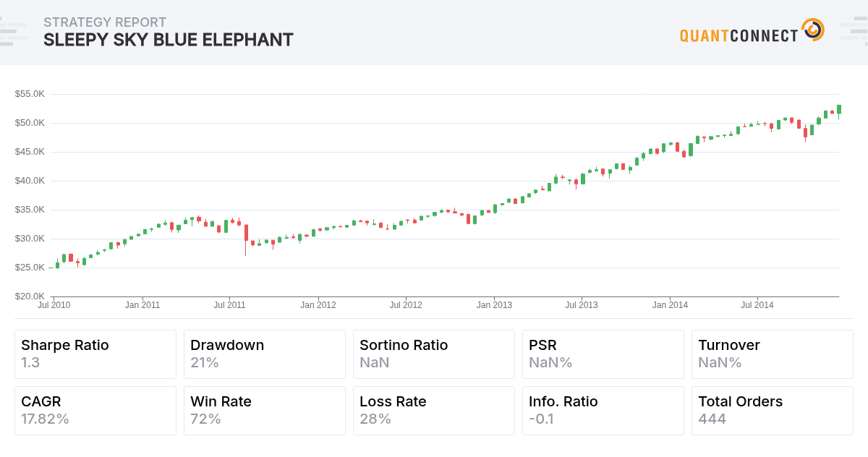The image size is (868, 457).
Task: Click the $30.0K y-axis label
Action: pyautogui.click(x=30, y=239)
